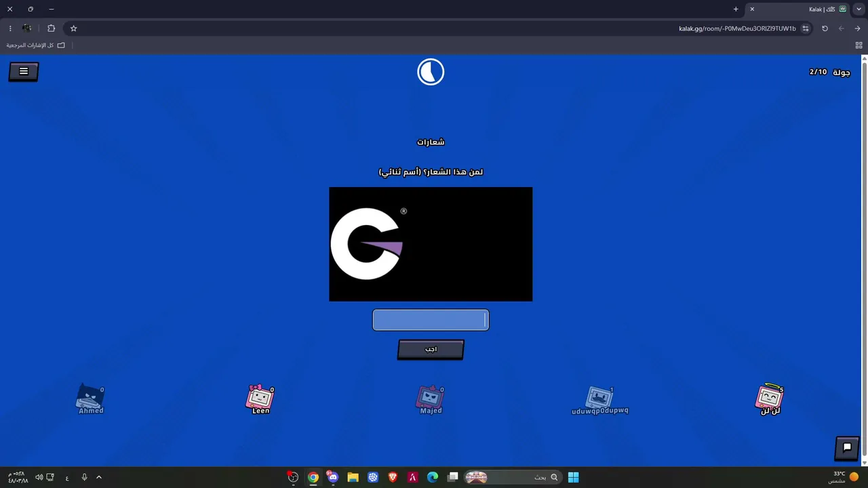View site information icon in address bar
Image resolution: width=868 pixels, height=488 pixels.
(806, 28)
